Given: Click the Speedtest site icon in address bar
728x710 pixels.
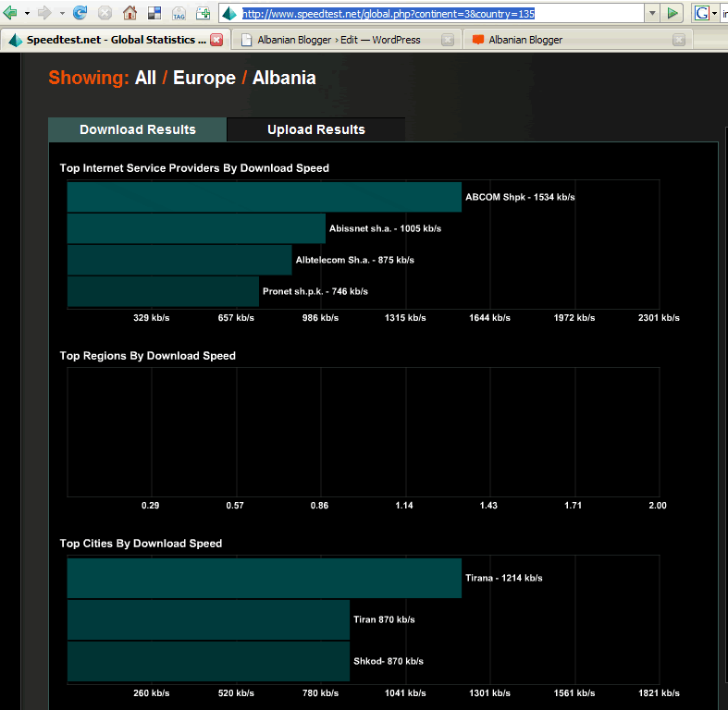Looking at the screenshot, I should tap(229, 14).
